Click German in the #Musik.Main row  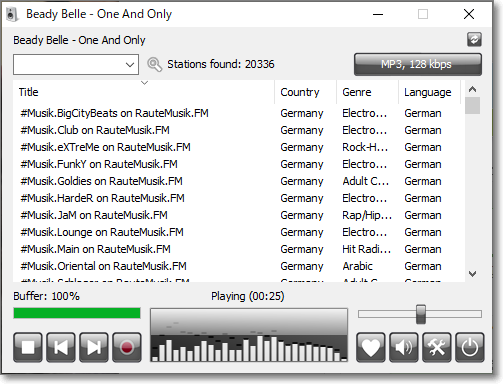click(423, 249)
